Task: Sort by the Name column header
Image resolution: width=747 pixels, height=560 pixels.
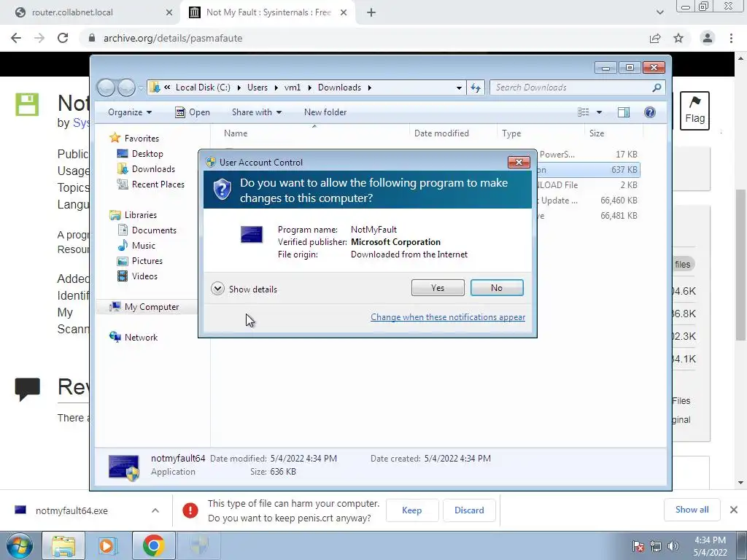Action: pos(313,133)
